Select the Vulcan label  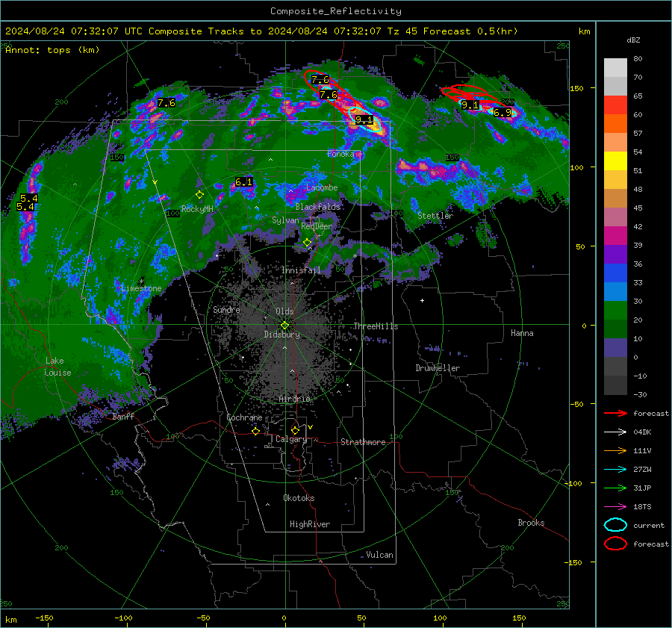(379, 555)
